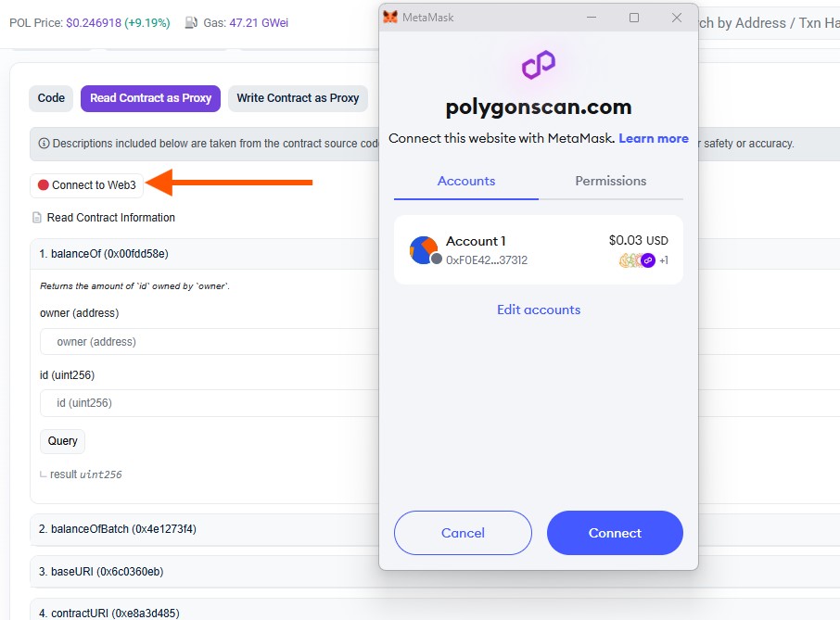Click the Account 1 avatar icon

[x=425, y=250]
